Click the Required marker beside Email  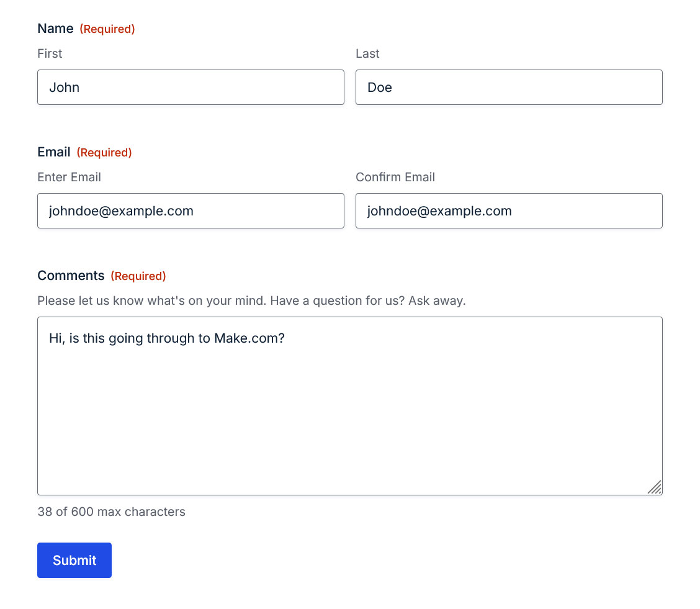point(104,153)
